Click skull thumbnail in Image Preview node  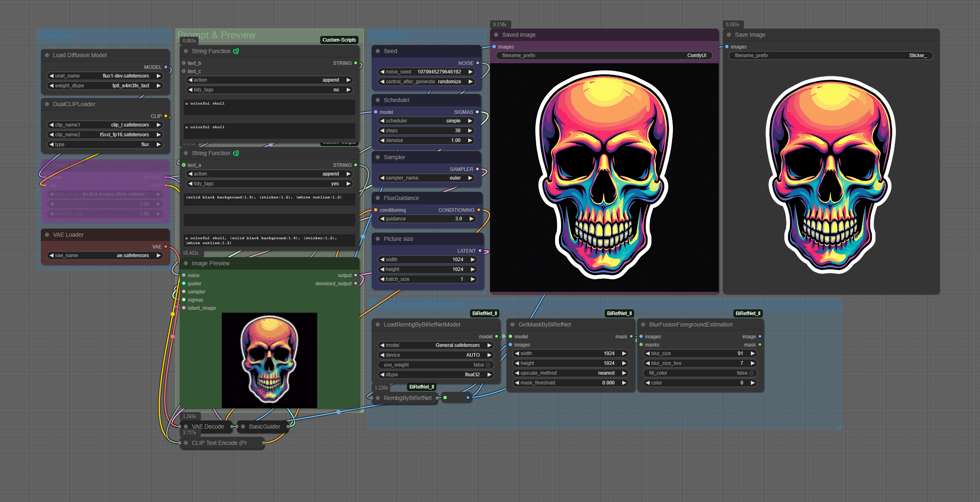(x=269, y=360)
